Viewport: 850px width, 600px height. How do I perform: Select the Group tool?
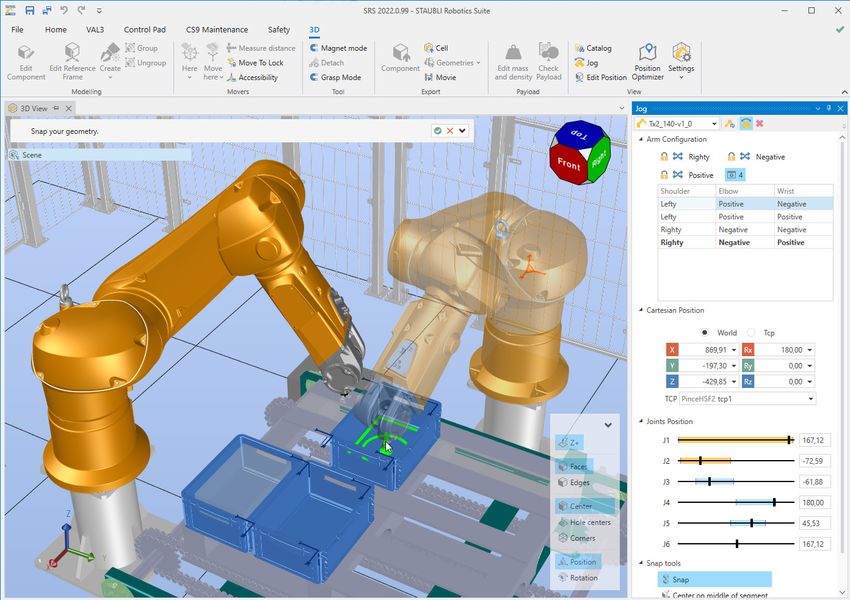141,48
